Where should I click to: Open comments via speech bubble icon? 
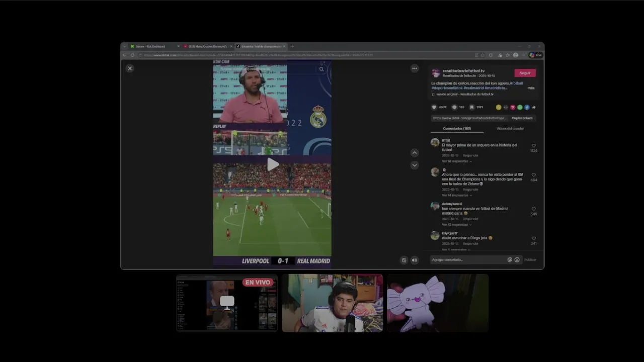(x=454, y=107)
